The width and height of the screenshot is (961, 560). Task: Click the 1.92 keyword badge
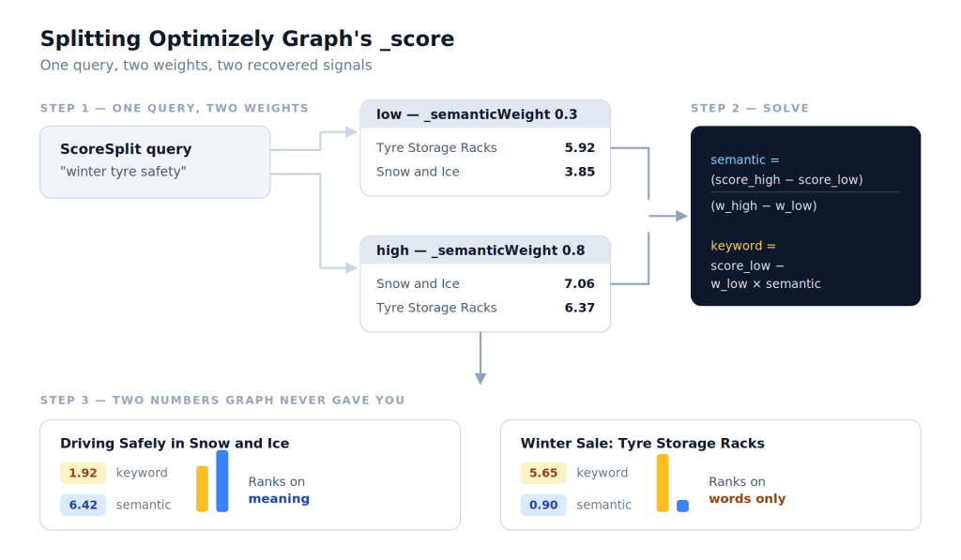coord(83,473)
